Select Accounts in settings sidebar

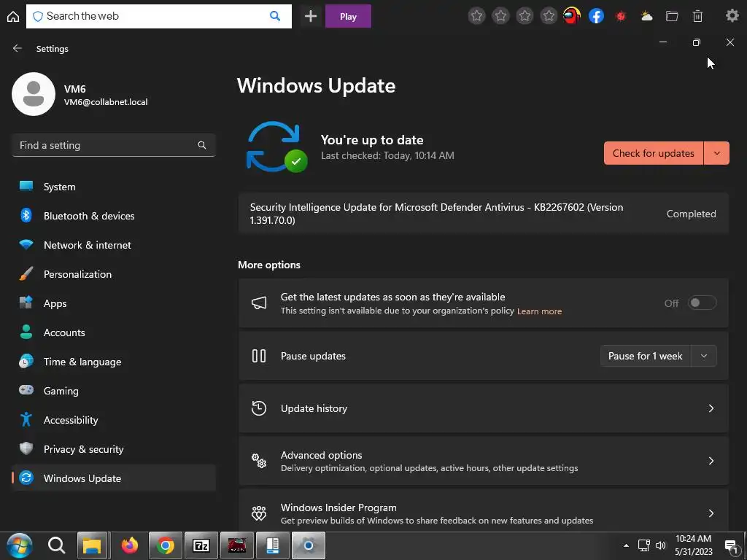(x=113, y=332)
